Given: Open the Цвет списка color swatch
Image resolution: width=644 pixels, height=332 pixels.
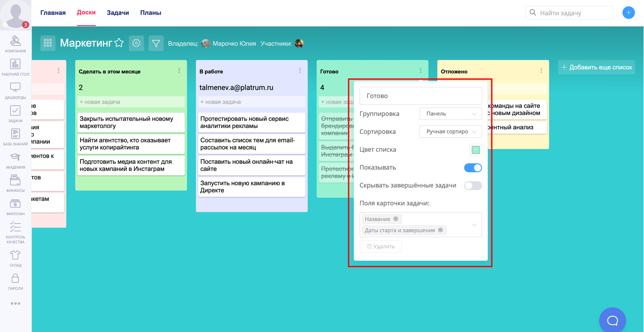Looking at the screenshot, I should pyautogui.click(x=475, y=150).
